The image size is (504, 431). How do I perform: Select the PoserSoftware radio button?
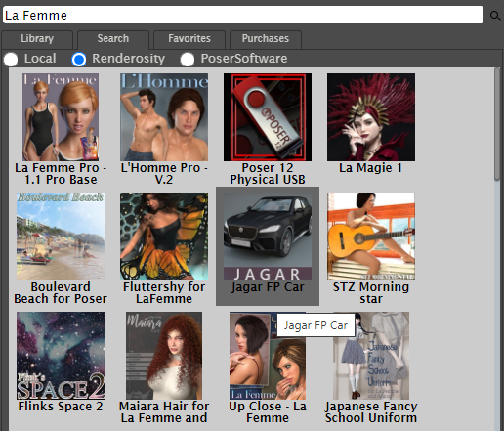tap(188, 60)
